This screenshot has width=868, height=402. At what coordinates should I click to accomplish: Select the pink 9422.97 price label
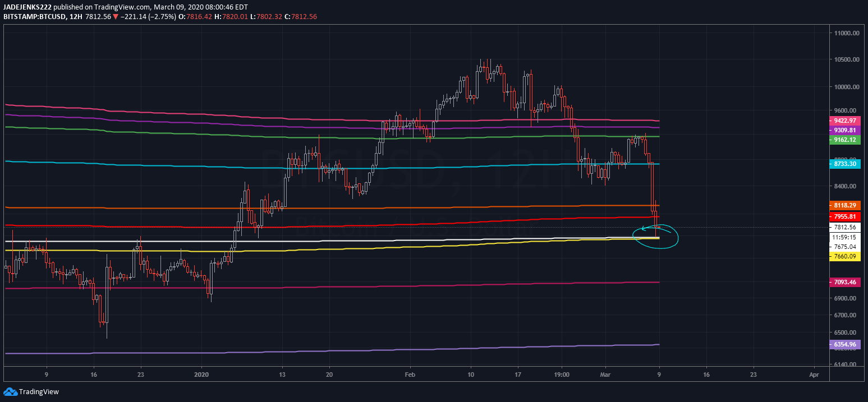(x=844, y=121)
